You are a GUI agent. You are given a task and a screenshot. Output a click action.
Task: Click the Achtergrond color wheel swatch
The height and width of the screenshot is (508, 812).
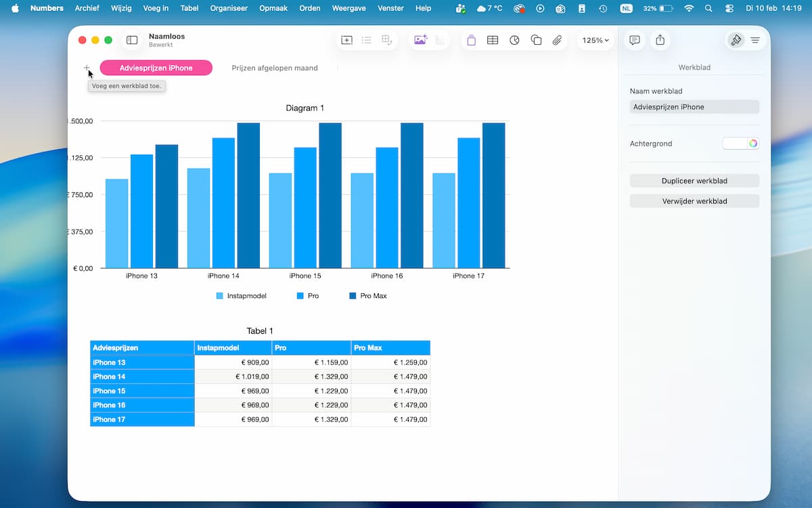753,144
